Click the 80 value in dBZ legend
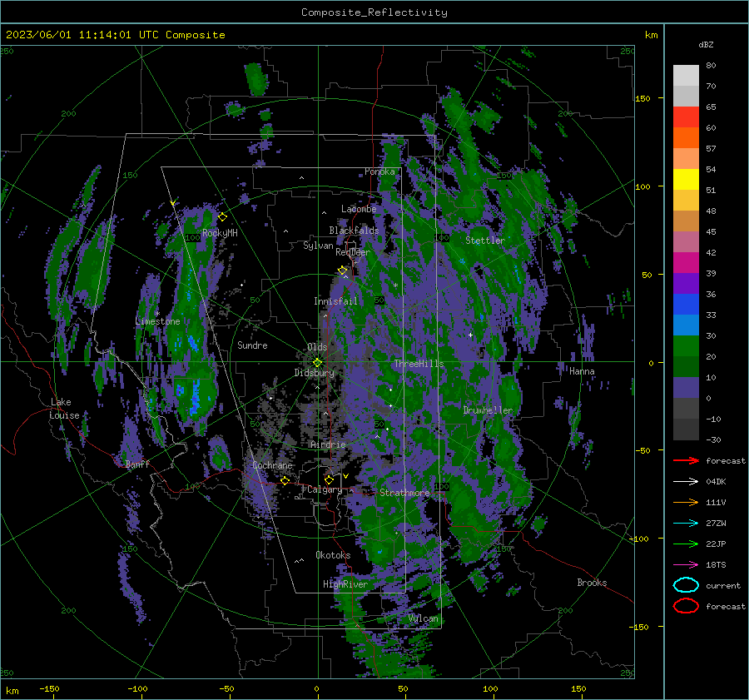Screen dimensions: 749x700 pos(711,66)
